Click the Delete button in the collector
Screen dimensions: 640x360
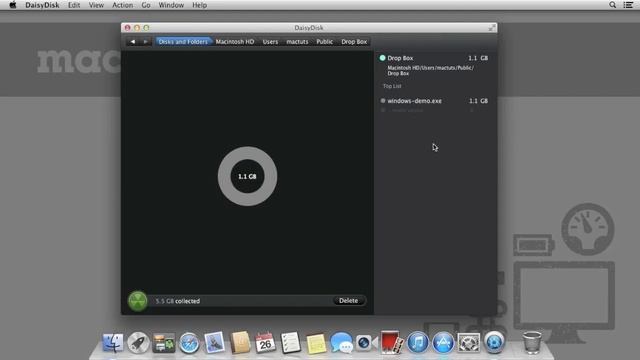349,300
